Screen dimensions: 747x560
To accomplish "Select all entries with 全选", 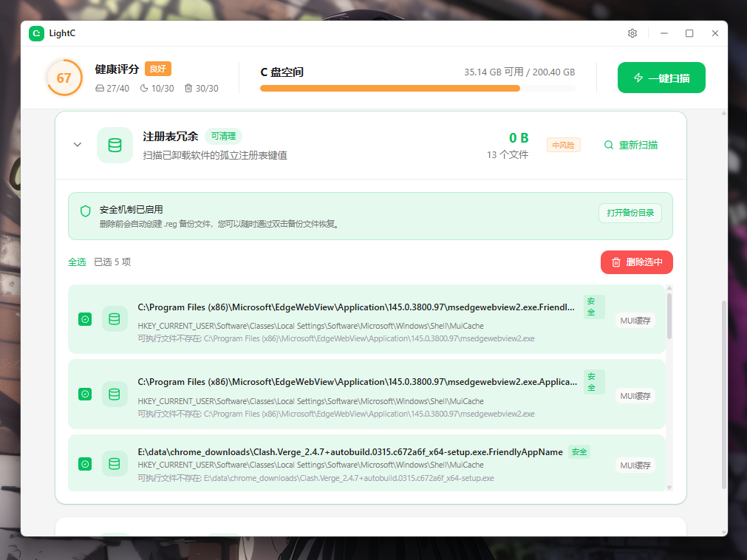I will coord(77,262).
